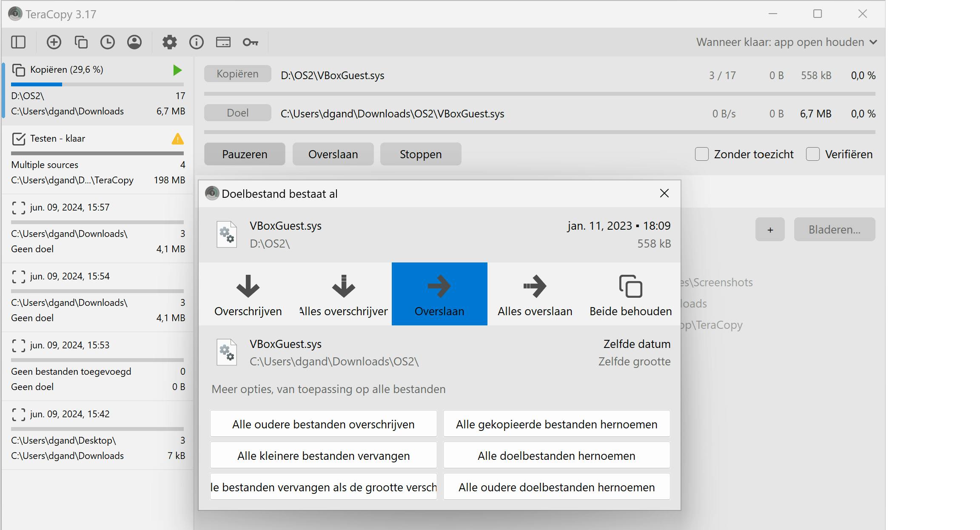Open the history clock icon

point(108,42)
